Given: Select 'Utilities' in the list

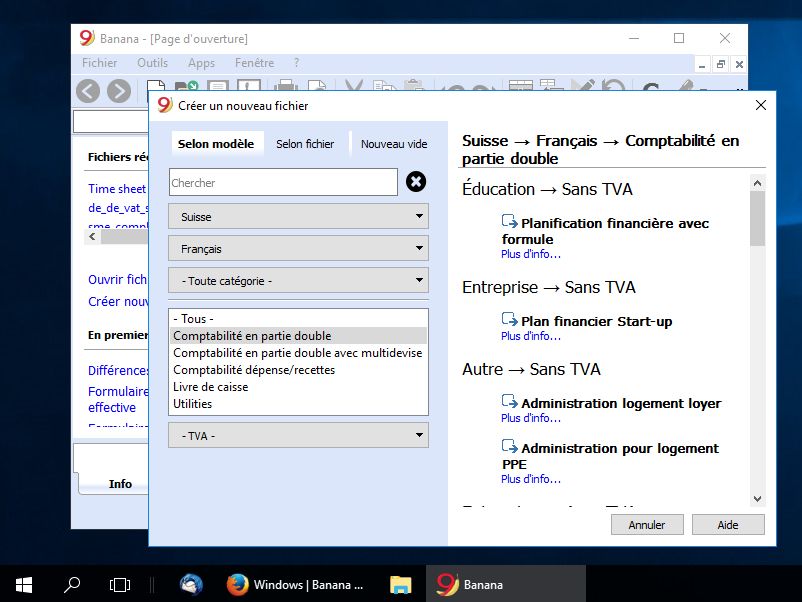Looking at the screenshot, I should pyautogui.click(x=298, y=404).
